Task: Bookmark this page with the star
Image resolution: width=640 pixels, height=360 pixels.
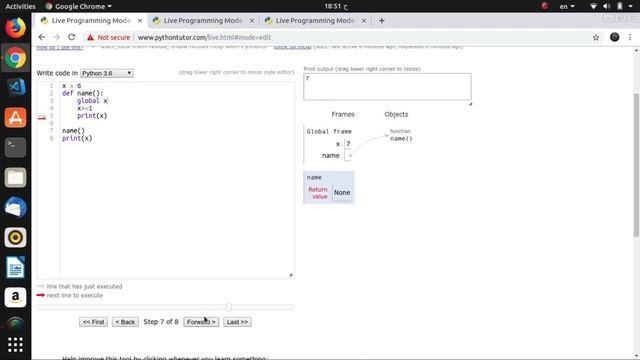Action: coord(596,37)
